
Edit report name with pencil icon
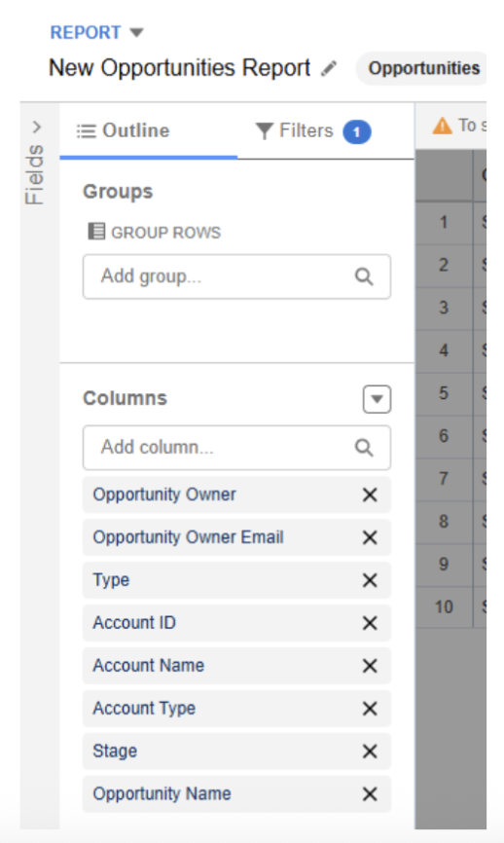[x=328, y=68]
